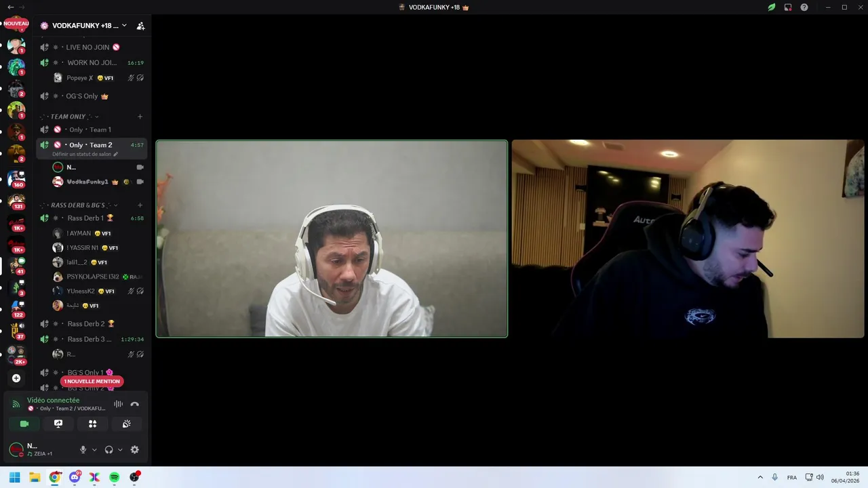Viewport: 868px width, 488px height.
Task: Open the noise suppression waveform icon
Action: tap(118, 404)
